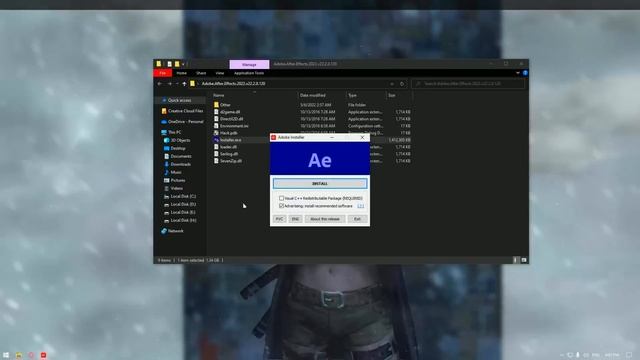This screenshot has width=640, height=360.
Task: Open recent locations dropdown arrow
Action: [177, 84]
